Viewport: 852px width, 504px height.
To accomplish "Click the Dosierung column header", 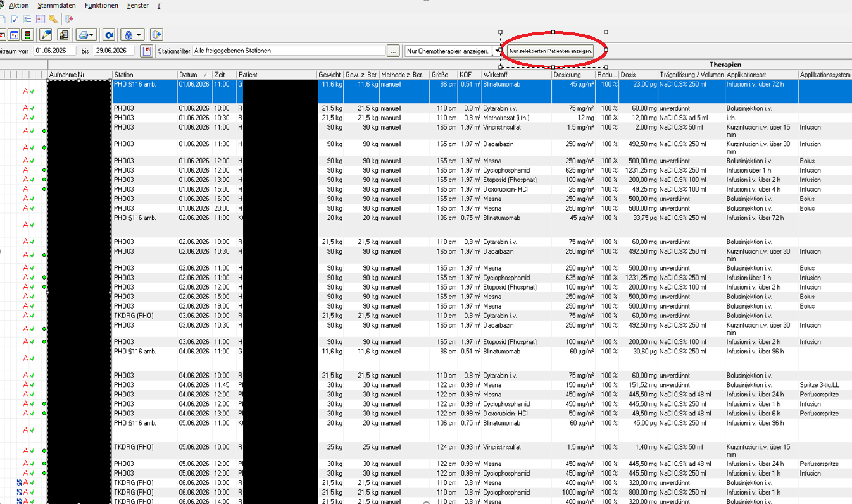I will coord(573,75).
